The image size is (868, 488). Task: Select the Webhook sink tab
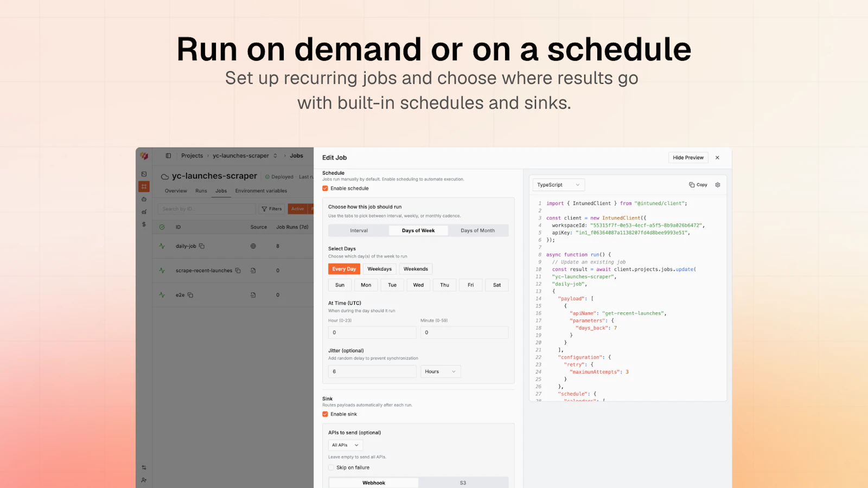[374, 483]
